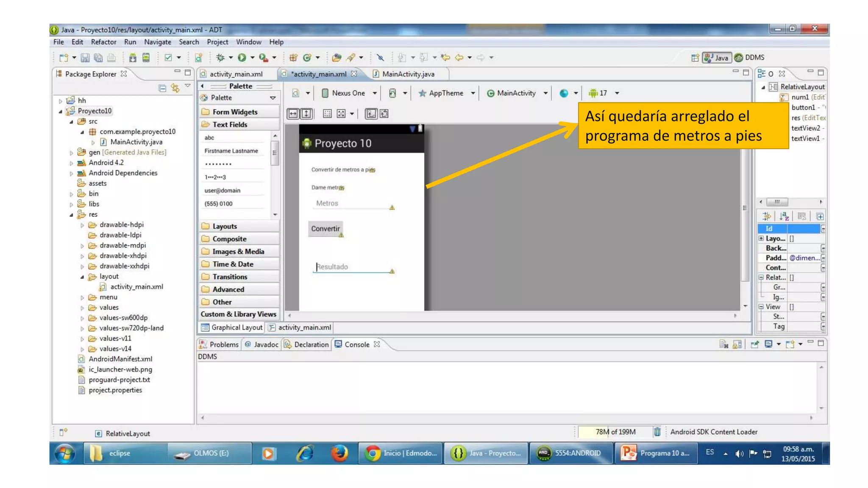The width and height of the screenshot is (868, 488).
Task: Click Collapse All in Package Explorer
Action: pyautogui.click(x=162, y=88)
